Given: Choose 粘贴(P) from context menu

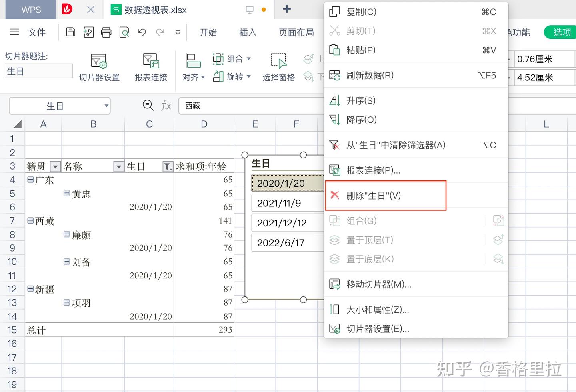Looking at the screenshot, I should (416, 50).
